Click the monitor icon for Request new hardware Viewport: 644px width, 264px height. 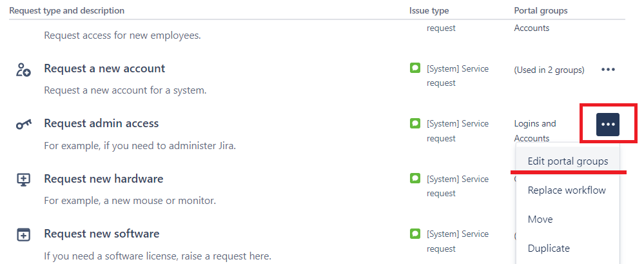tap(23, 179)
